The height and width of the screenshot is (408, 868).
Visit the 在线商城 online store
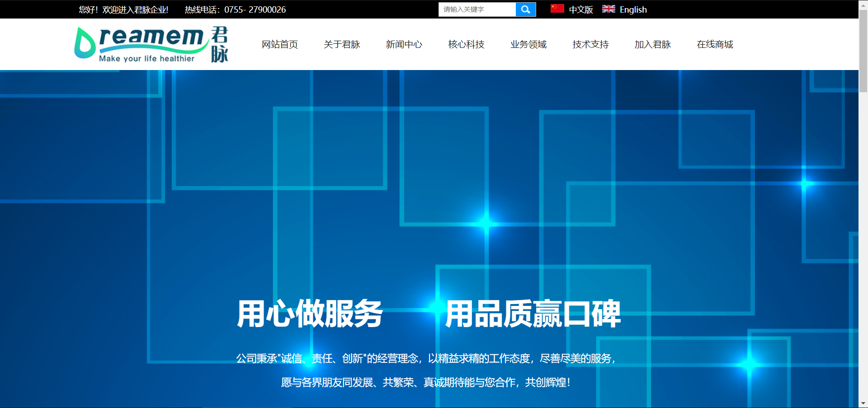pos(715,44)
